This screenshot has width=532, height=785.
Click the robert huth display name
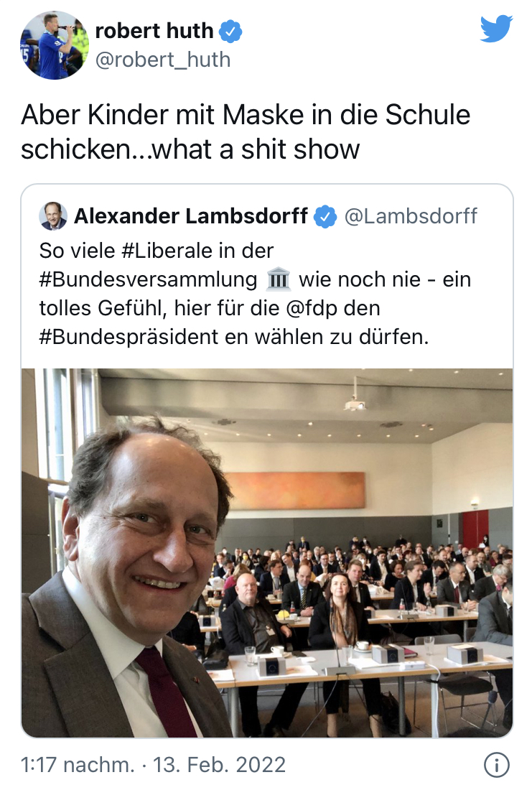[x=154, y=31]
